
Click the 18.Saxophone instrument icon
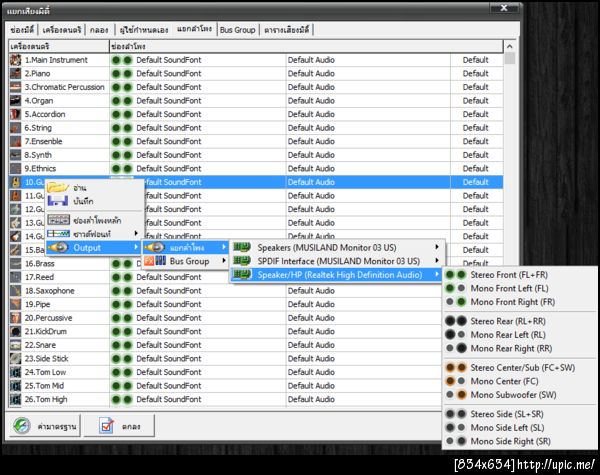pos(15,291)
